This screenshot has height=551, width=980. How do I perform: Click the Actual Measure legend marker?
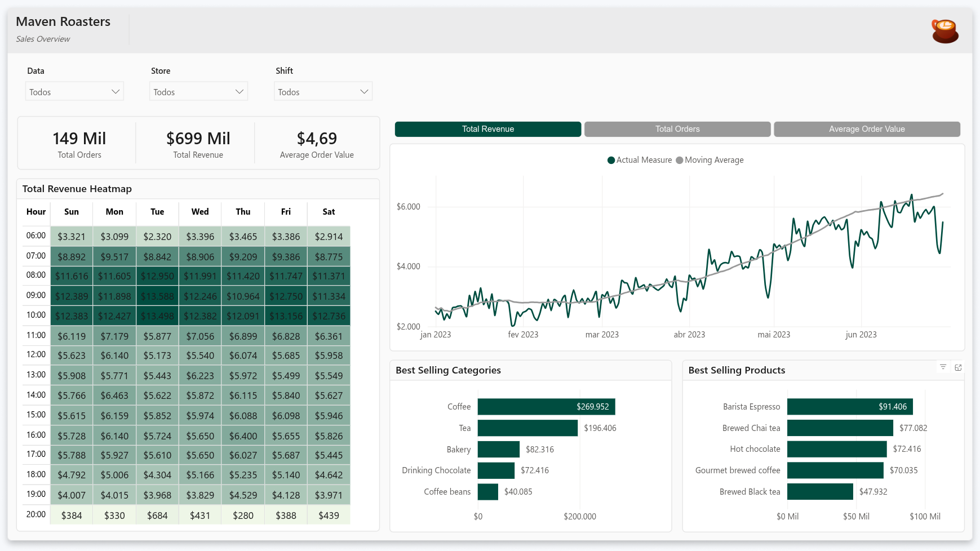[611, 160]
